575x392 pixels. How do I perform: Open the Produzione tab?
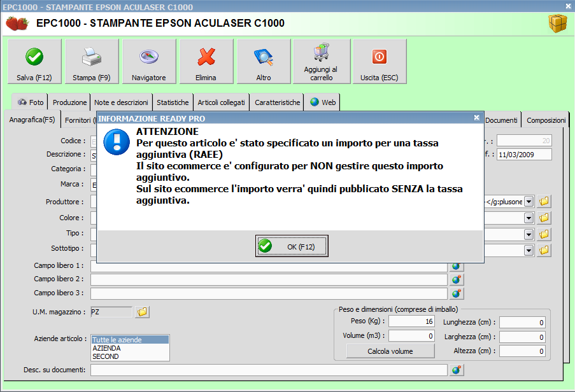tap(69, 102)
